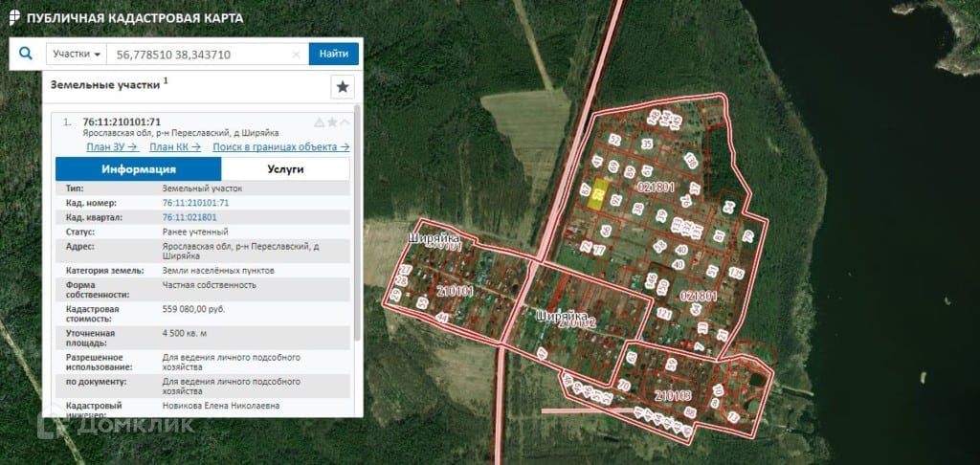Click the name Новикова Елена Николаевна
This screenshot has height=465, width=980.
point(221,406)
